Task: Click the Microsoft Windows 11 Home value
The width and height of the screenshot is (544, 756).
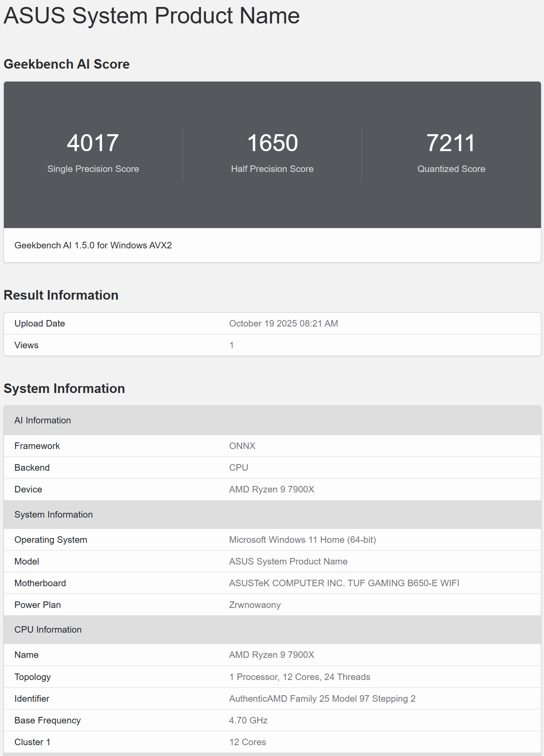Action: click(302, 540)
